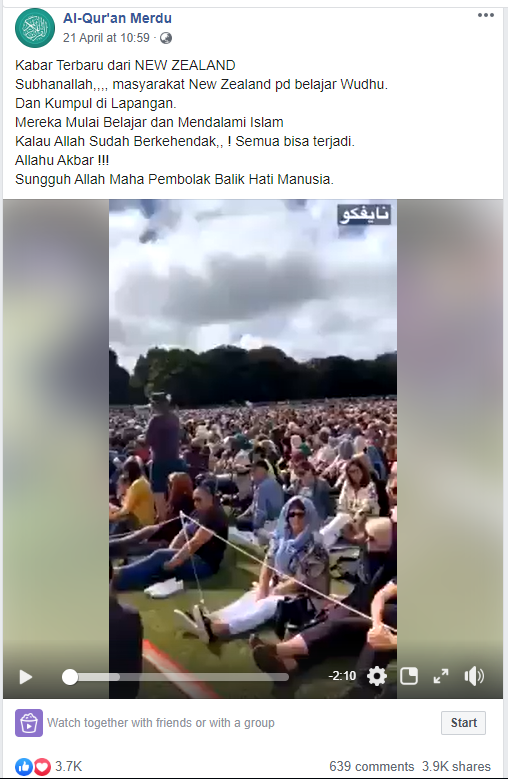Viewport: 508px width, 779px height.
Task: Open the post timestamp 21 April at 10:59
Action: pyautogui.click(x=106, y=38)
